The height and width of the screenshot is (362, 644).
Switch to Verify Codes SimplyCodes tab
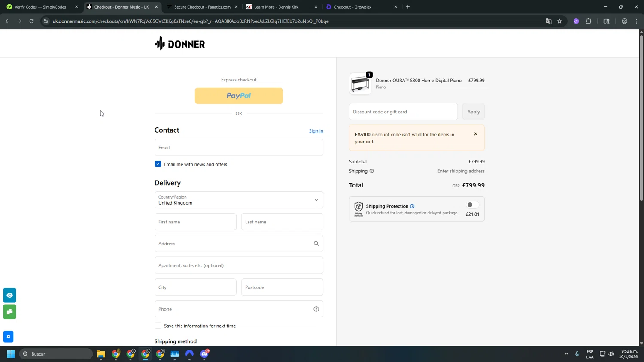tap(40, 7)
